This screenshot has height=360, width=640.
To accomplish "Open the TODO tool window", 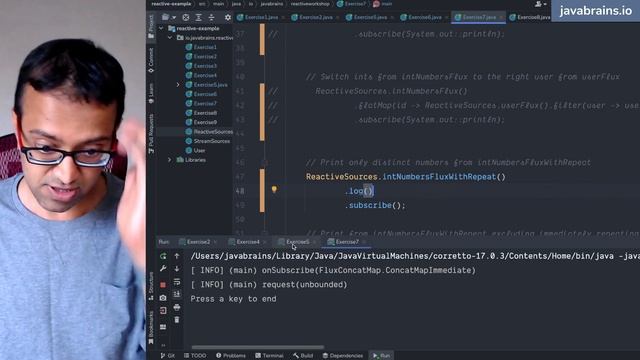I will coord(195,356).
